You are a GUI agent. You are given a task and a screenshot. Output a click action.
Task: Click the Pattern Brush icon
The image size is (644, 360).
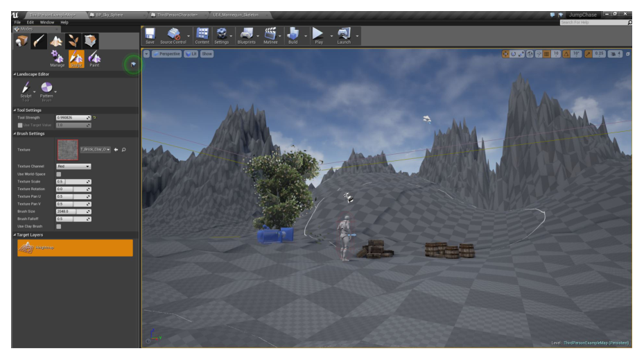point(46,90)
